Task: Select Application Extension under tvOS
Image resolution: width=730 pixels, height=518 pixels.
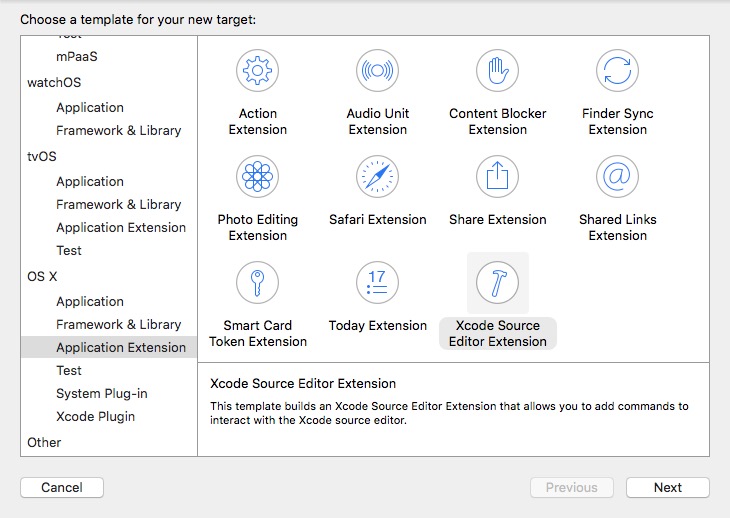Action: pos(121,228)
